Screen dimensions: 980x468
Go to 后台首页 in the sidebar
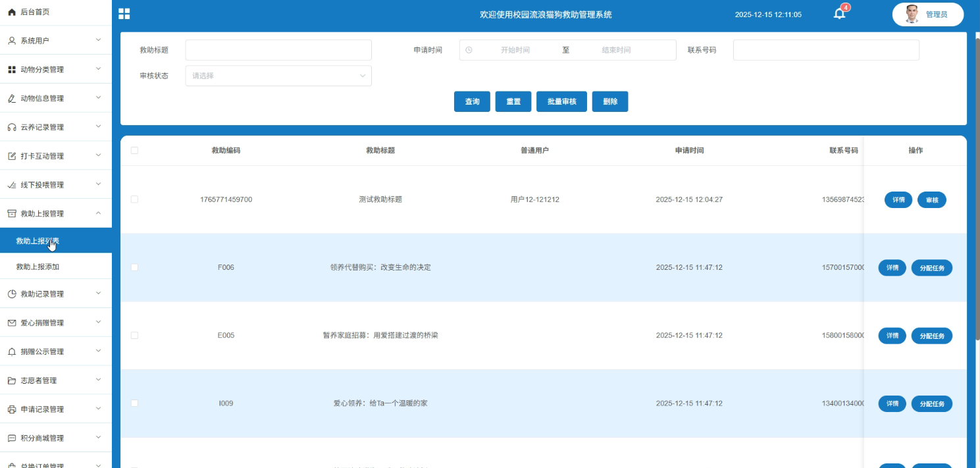(x=56, y=12)
